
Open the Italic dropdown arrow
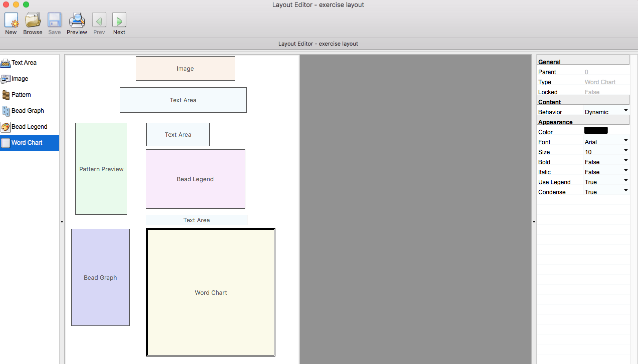626,170
